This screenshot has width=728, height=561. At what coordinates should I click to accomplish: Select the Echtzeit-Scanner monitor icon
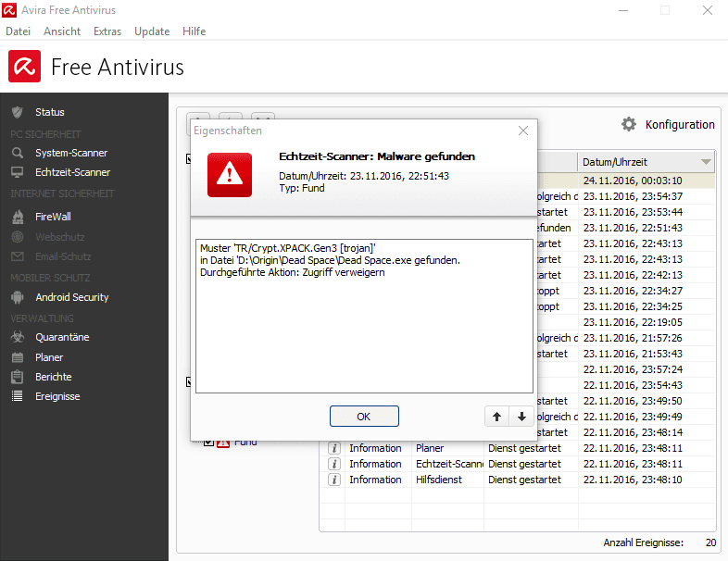pyautogui.click(x=18, y=172)
